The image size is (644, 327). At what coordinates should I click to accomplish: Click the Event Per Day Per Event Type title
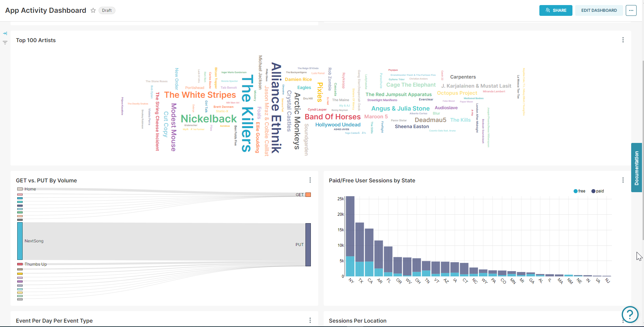(x=54, y=321)
